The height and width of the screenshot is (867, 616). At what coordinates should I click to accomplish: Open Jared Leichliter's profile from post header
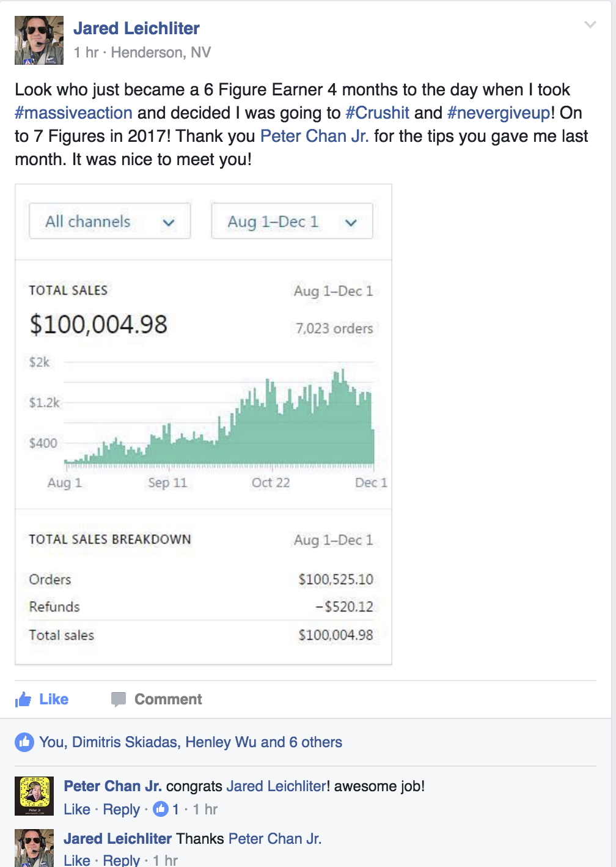pos(136,29)
